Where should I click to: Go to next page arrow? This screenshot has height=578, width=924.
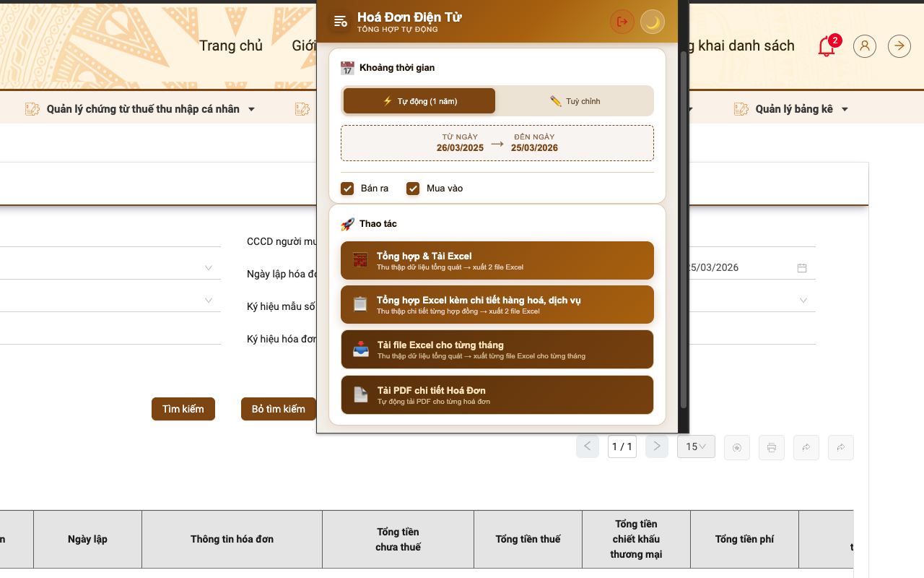[x=656, y=447]
